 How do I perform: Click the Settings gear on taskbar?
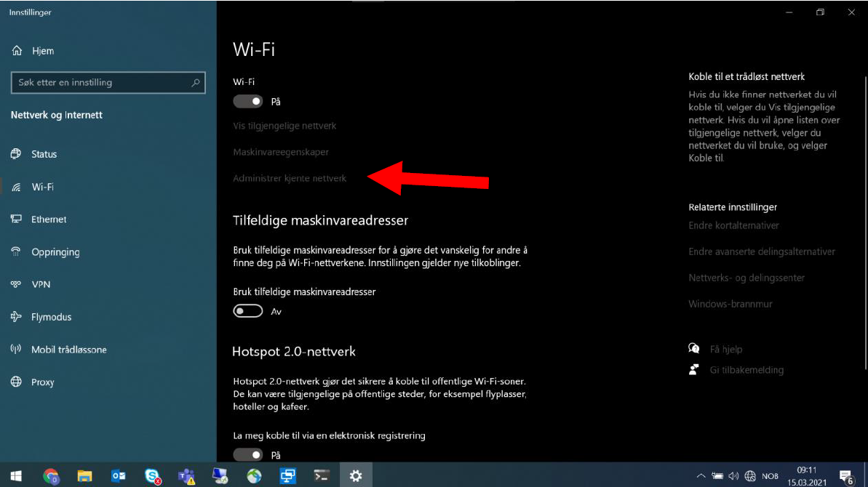[355, 476]
